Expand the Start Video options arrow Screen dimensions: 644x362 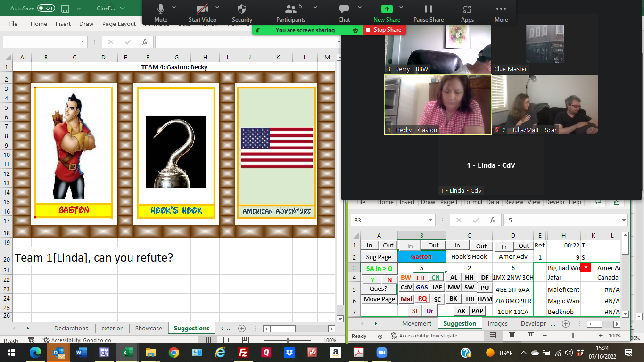(217, 8)
